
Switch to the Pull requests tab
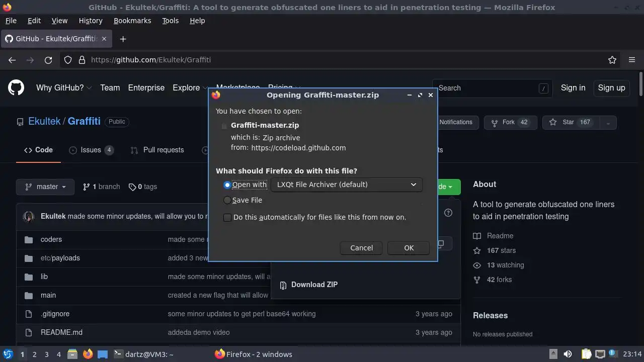pos(157,150)
